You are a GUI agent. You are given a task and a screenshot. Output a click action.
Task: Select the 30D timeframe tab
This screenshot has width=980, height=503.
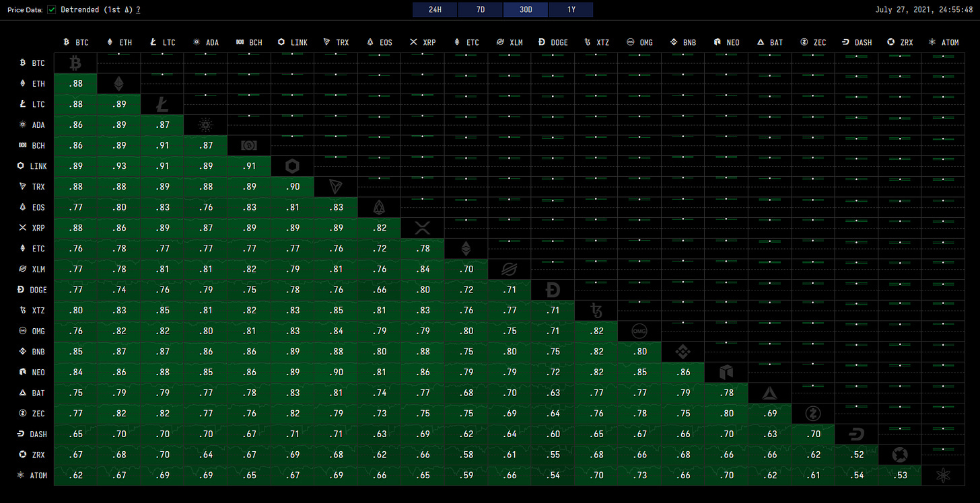click(526, 9)
